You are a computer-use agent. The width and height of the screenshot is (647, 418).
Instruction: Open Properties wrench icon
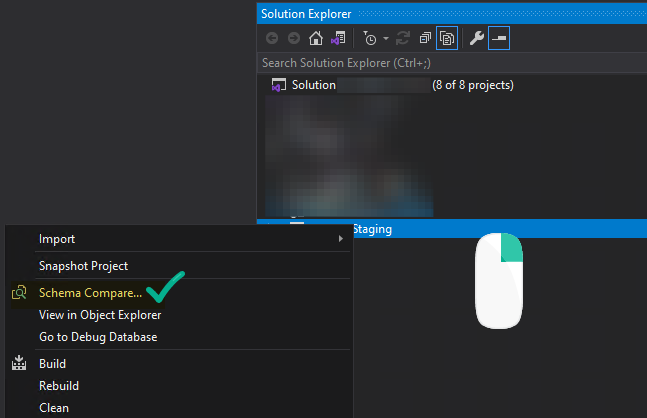(477, 38)
